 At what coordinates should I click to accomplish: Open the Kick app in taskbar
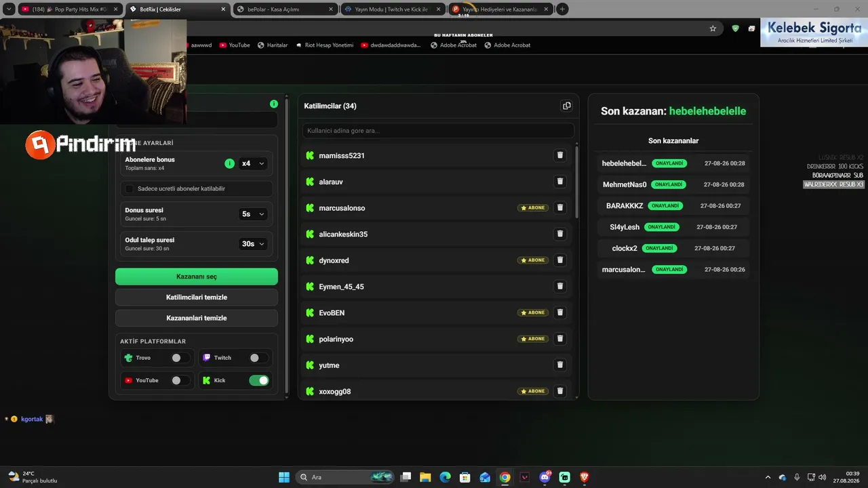click(564, 477)
